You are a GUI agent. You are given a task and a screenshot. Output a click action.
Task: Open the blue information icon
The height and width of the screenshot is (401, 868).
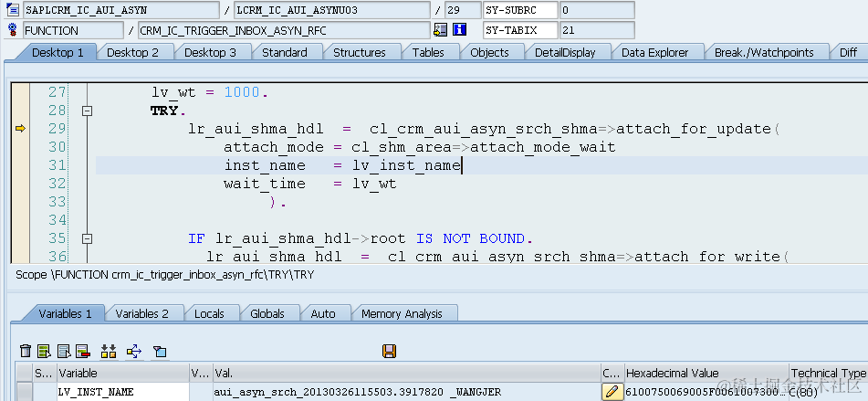[459, 30]
